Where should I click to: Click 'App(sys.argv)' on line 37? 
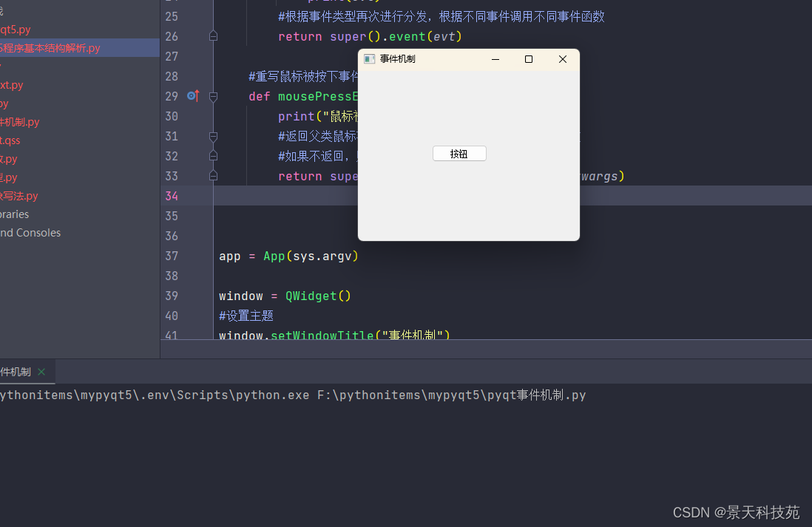pos(311,256)
